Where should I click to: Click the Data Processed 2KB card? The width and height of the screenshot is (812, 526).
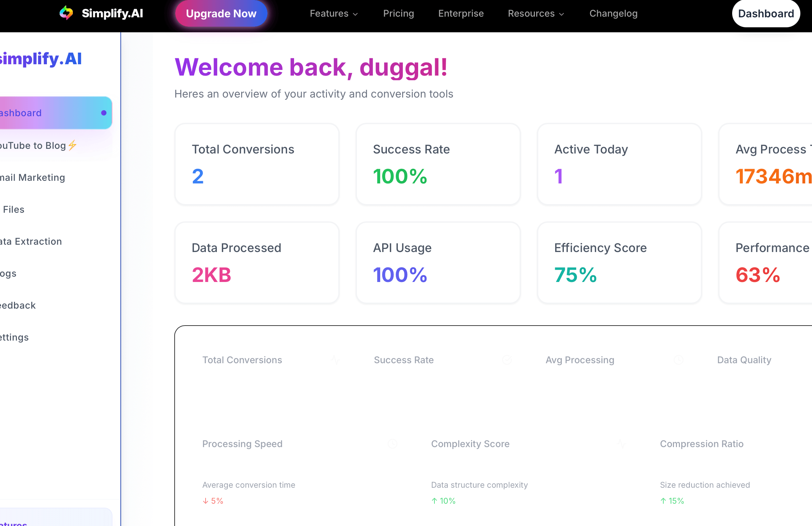(256, 262)
